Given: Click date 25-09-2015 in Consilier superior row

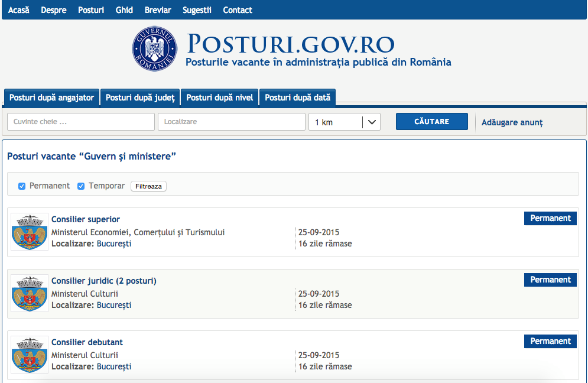Looking at the screenshot, I should coord(319,232).
